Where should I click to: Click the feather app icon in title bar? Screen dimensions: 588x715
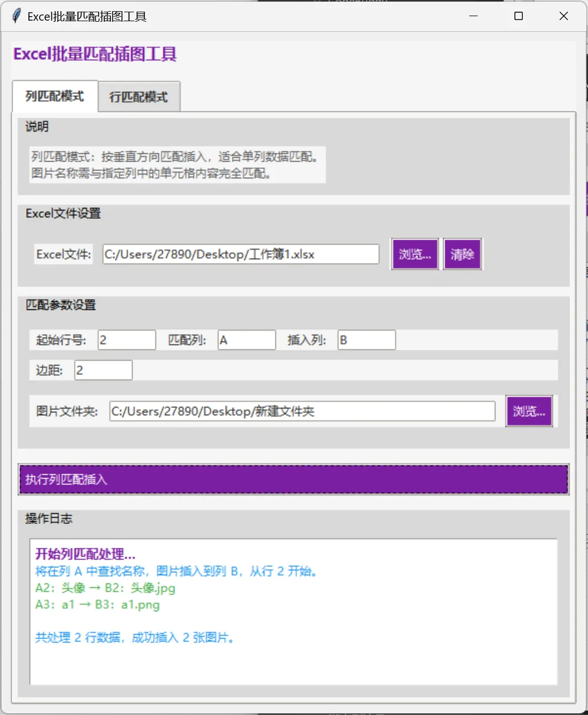(17, 16)
